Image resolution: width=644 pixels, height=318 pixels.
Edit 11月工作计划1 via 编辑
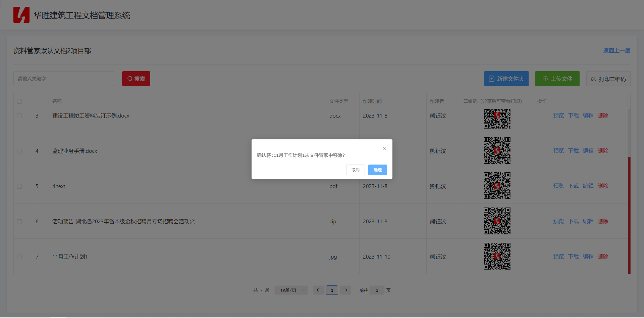click(x=588, y=257)
